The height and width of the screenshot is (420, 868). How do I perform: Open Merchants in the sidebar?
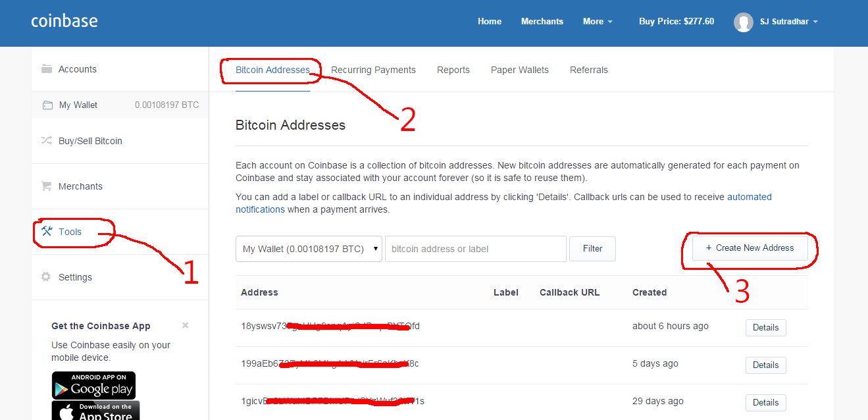pos(80,186)
